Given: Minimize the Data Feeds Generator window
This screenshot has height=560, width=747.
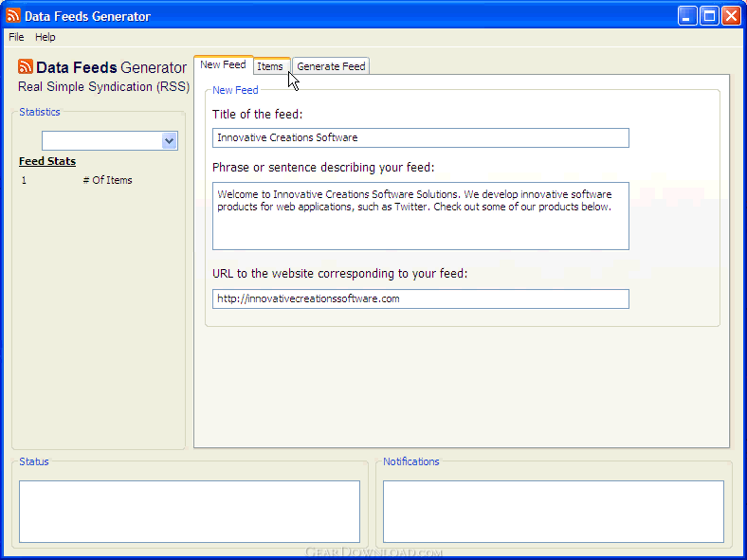Looking at the screenshot, I should (687, 16).
